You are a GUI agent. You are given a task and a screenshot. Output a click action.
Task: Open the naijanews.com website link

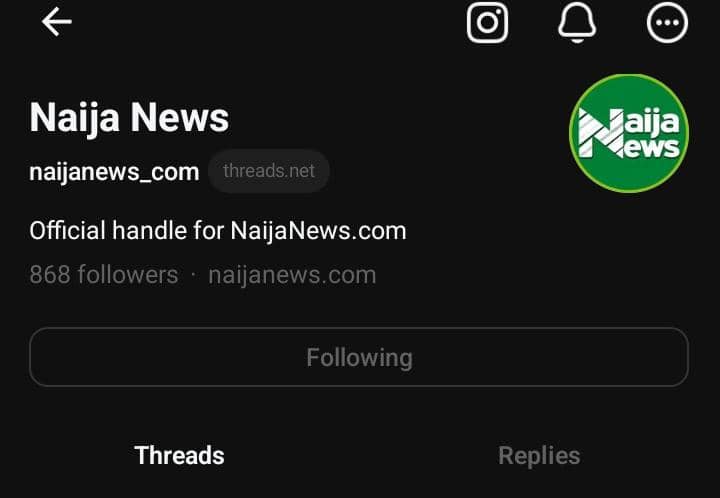[292, 275]
